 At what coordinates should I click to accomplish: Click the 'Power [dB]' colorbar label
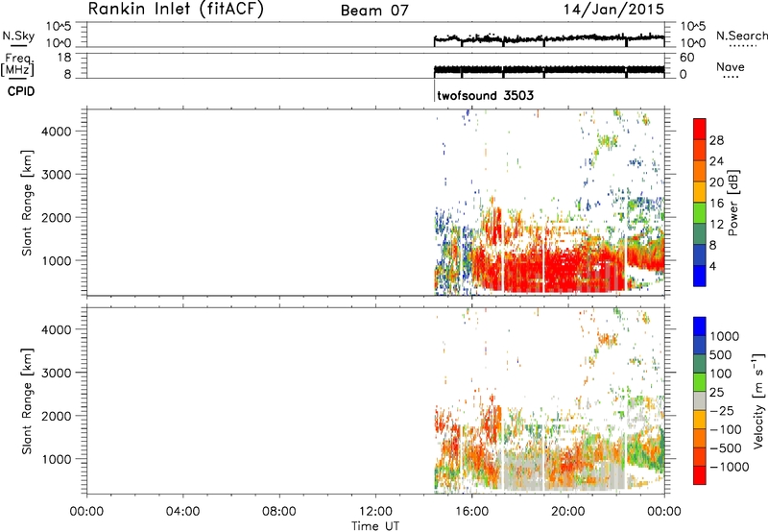click(732, 203)
